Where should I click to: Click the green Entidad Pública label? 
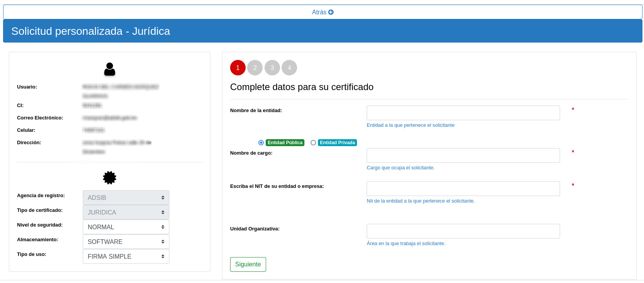(x=285, y=143)
